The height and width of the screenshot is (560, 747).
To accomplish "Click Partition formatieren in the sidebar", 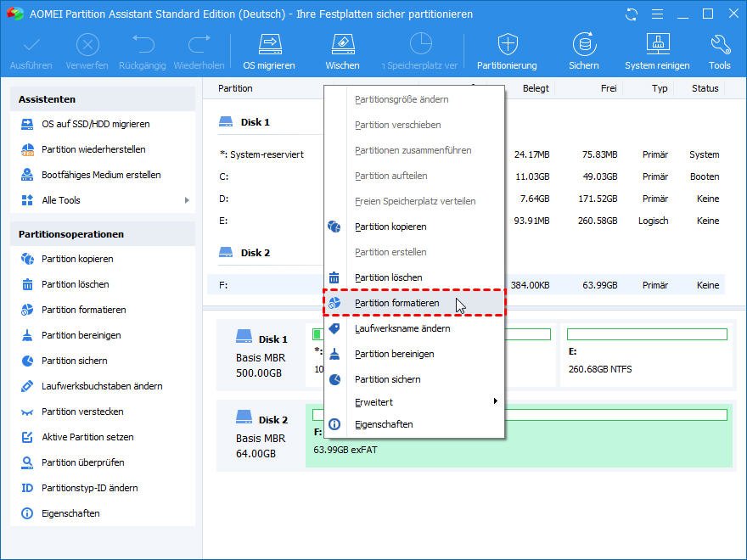I will click(x=103, y=310).
